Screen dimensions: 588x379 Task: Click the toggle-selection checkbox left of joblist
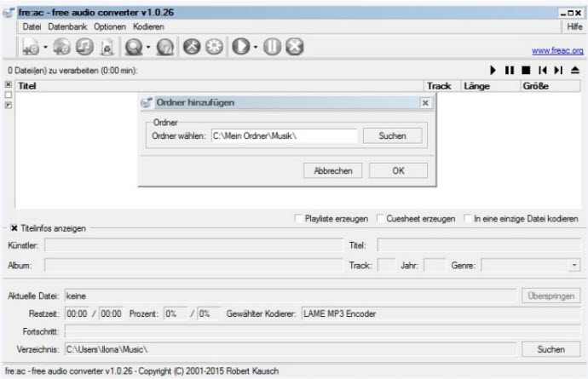9,106
